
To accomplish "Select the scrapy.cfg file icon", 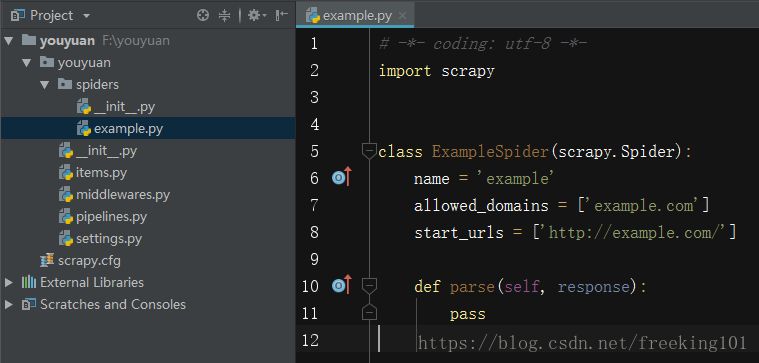I will tap(47, 261).
